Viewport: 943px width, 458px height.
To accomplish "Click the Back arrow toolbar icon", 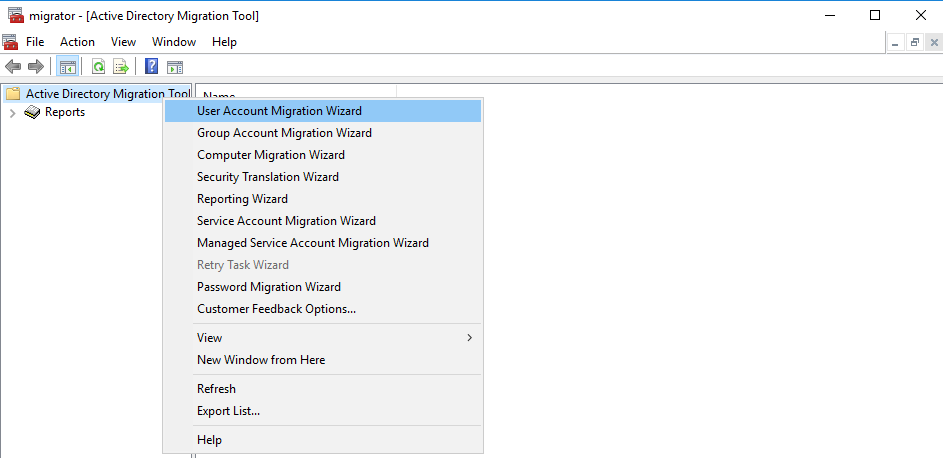I will click(13, 67).
